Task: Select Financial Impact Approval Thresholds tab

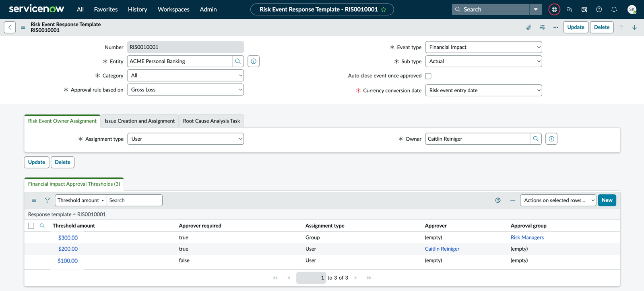Action: (x=74, y=184)
